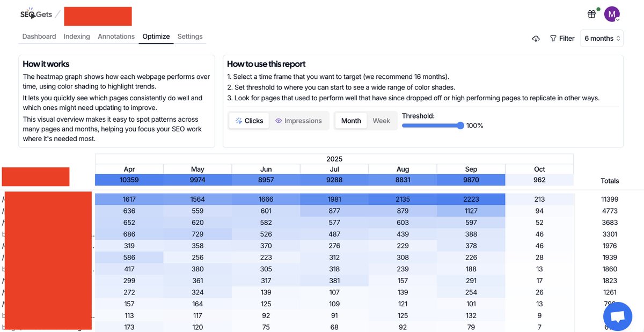The width and height of the screenshot is (644, 332).
Task: Expand the 6 months date range dropdown
Action: [x=602, y=39]
